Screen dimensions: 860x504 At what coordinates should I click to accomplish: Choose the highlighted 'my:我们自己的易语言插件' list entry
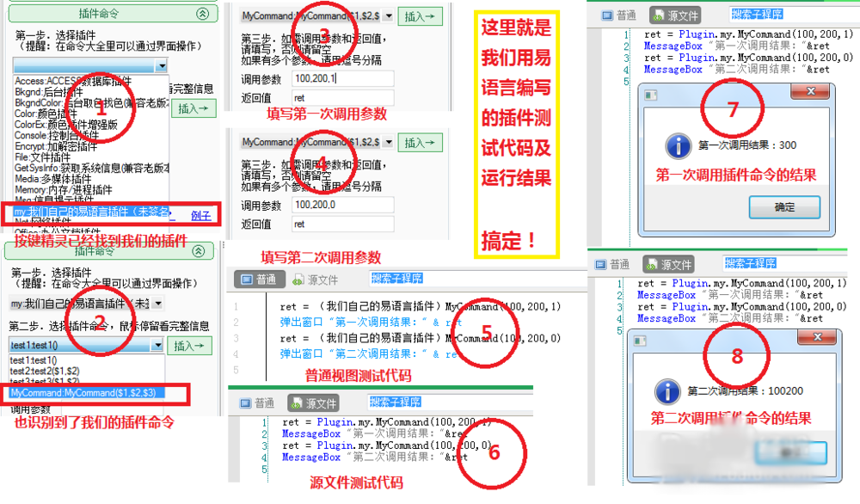click(91, 212)
